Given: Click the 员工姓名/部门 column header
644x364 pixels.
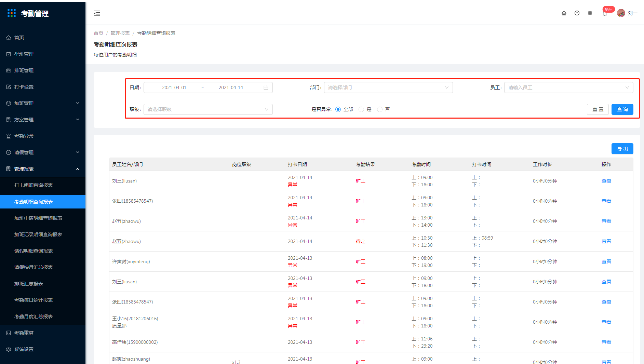Looking at the screenshot, I should 128,164.
